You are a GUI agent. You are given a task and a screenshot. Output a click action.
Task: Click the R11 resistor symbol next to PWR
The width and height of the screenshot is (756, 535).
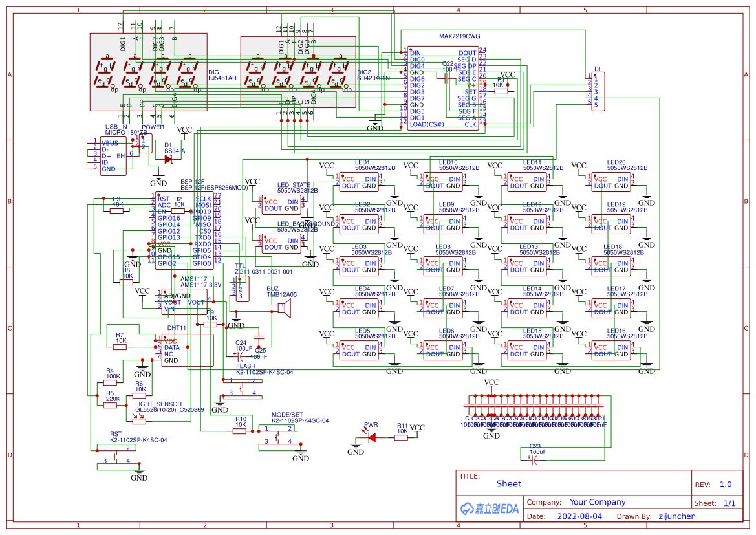pos(401,437)
